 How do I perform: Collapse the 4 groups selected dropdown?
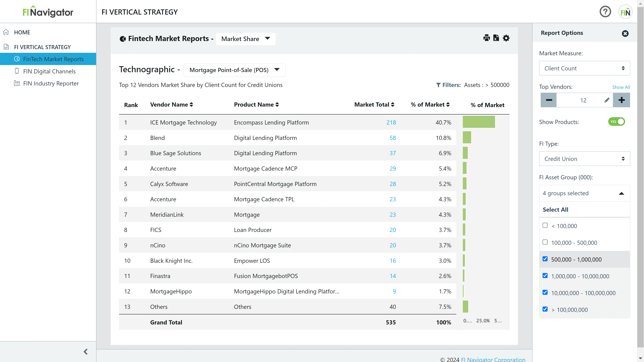click(584, 193)
